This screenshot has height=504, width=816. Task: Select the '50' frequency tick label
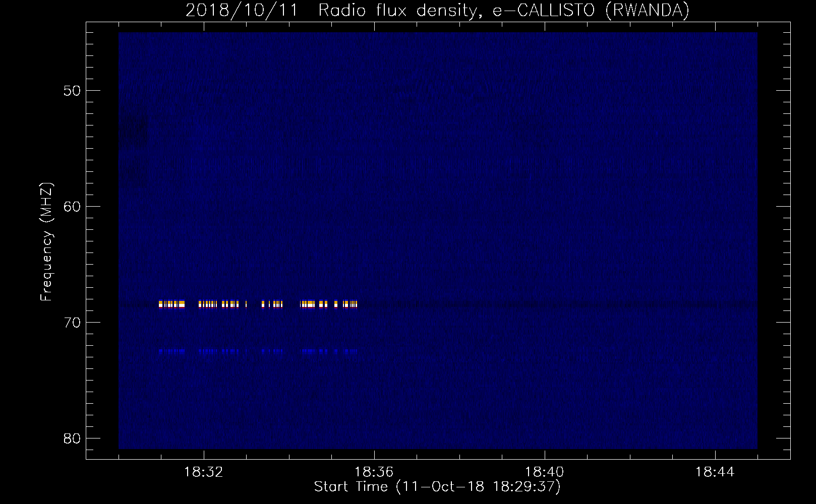(x=72, y=91)
